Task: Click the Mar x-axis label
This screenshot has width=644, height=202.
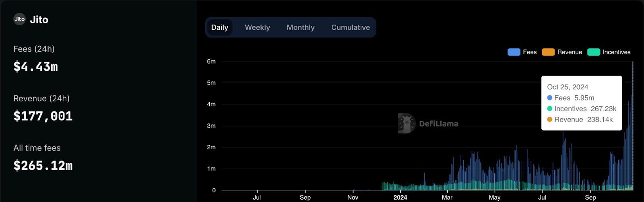Action: click(x=447, y=197)
